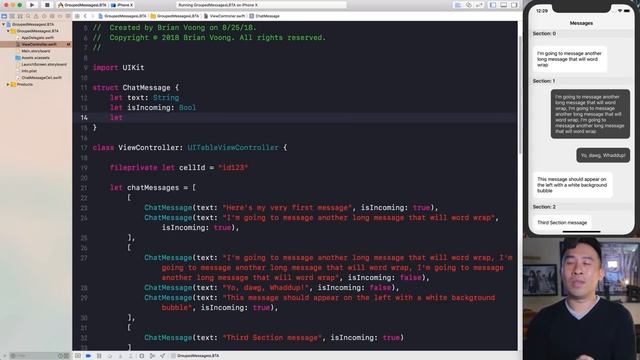Viewport: 640px width, 360px height.
Task: Click the Messages title in simulator
Action: click(x=581, y=23)
